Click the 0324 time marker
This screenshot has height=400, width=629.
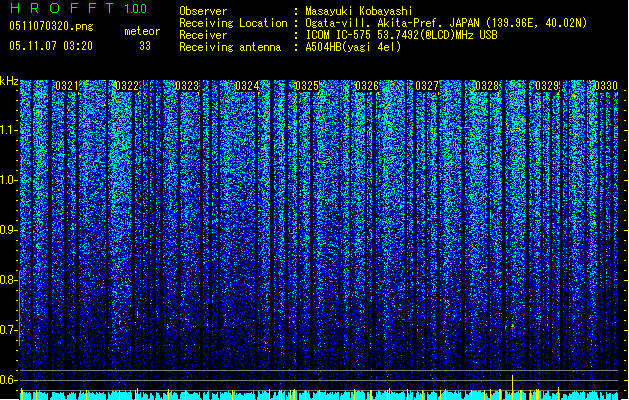[247, 86]
